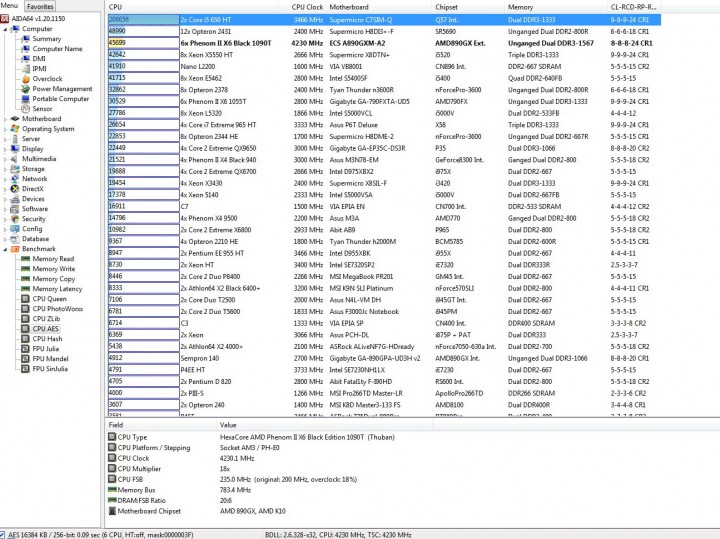The height and width of the screenshot is (539, 720).
Task: Expand the Motherboard tree node
Action: [x=6, y=119]
